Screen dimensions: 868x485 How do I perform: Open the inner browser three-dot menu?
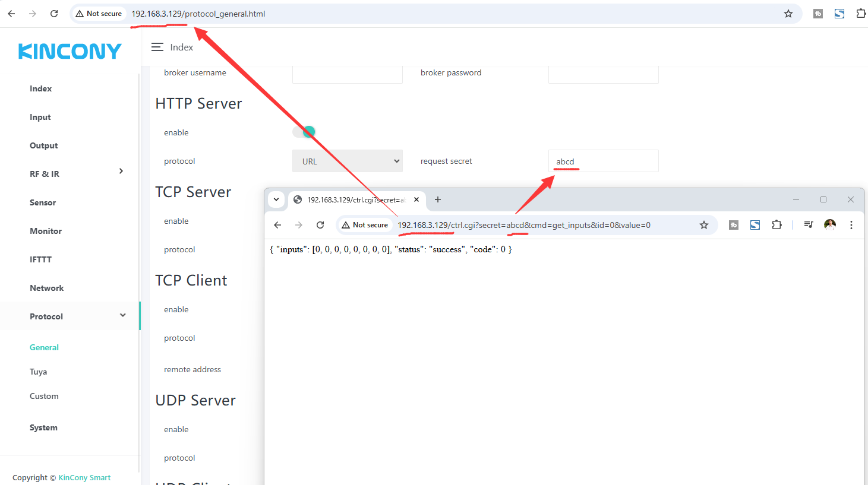[851, 225]
